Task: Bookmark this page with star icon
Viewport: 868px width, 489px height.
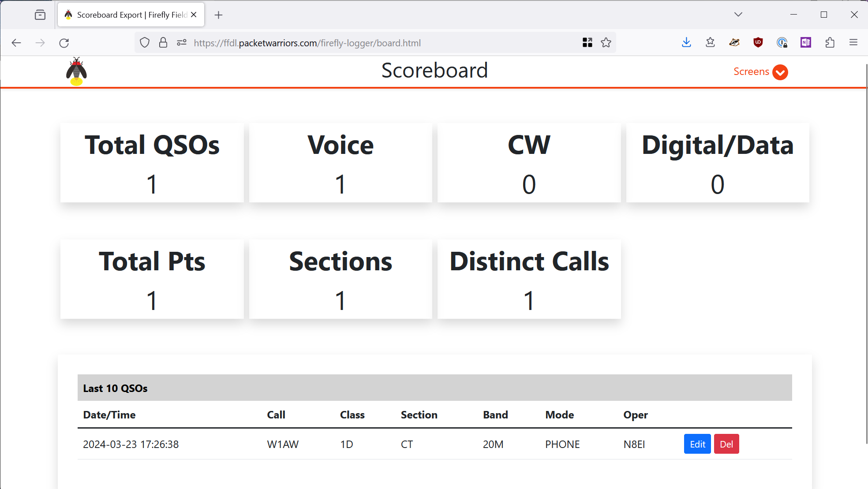Action: click(606, 43)
